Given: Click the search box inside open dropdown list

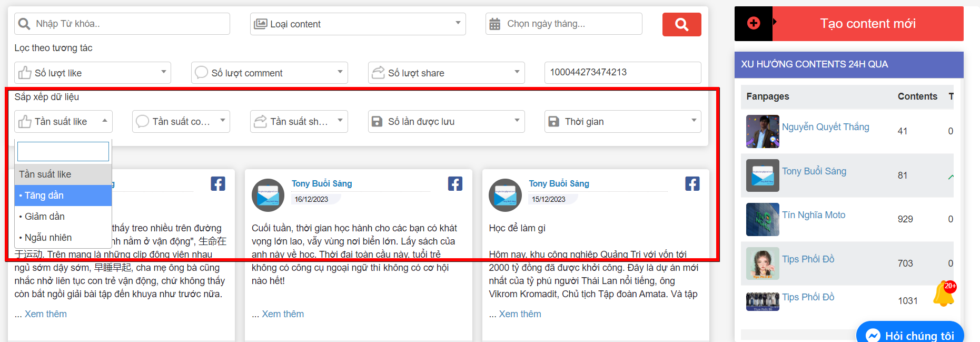Looking at the screenshot, I should (63, 152).
